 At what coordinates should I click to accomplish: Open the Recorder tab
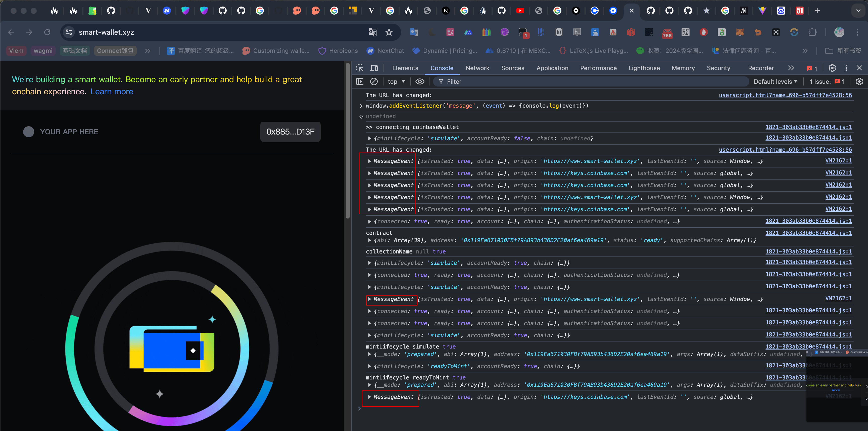coord(761,68)
